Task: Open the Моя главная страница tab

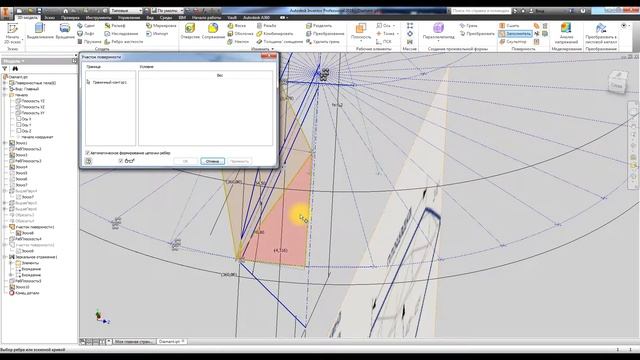Action: [133, 341]
